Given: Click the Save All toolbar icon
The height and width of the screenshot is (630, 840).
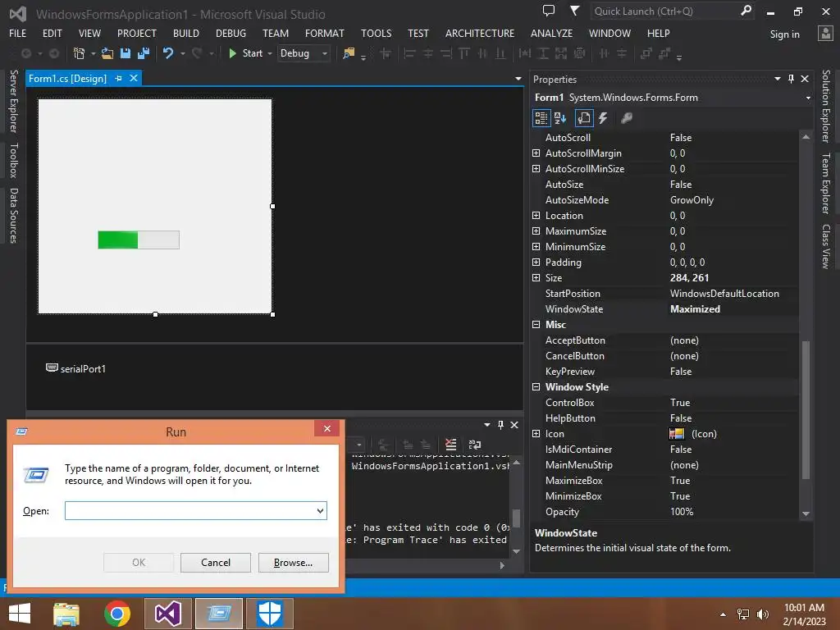Looking at the screenshot, I should [144, 53].
